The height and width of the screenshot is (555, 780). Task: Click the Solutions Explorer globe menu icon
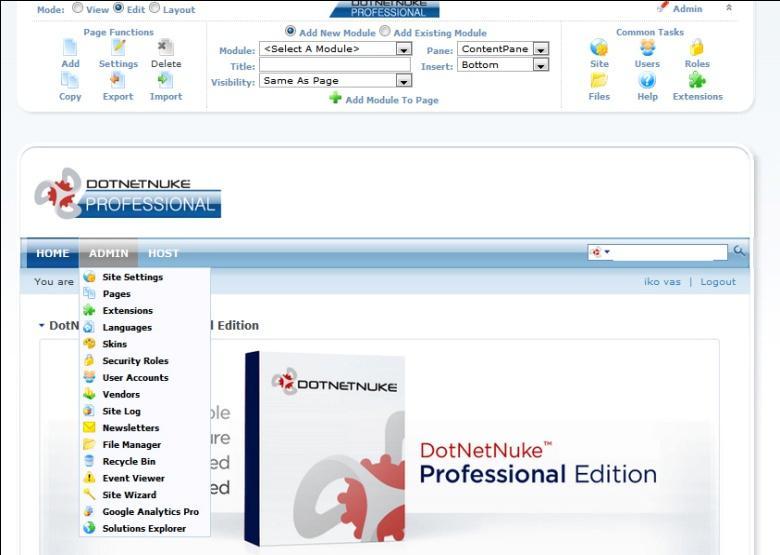click(90, 528)
